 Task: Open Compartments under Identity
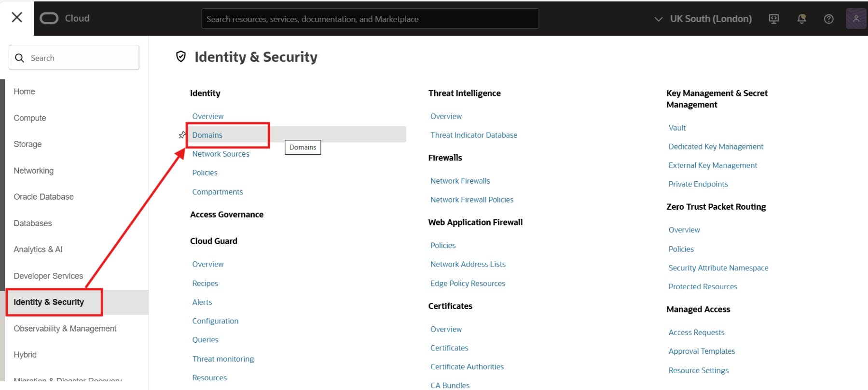(218, 192)
